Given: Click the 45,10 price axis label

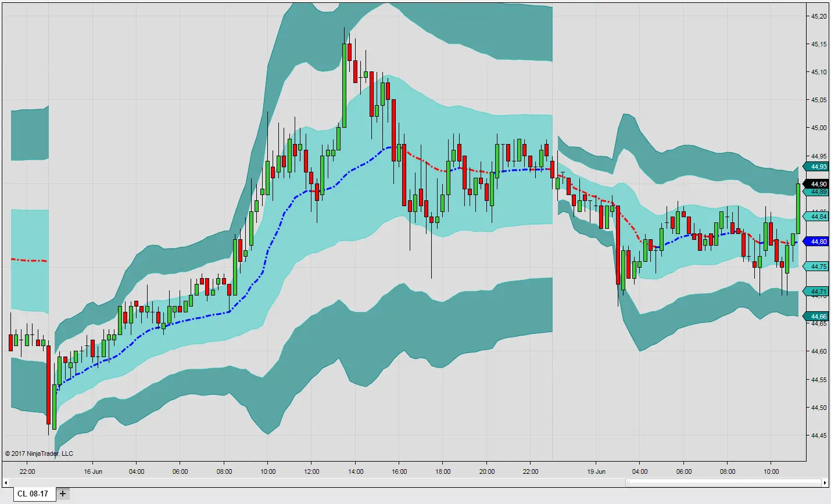Looking at the screenshot, I should point(819,72).
